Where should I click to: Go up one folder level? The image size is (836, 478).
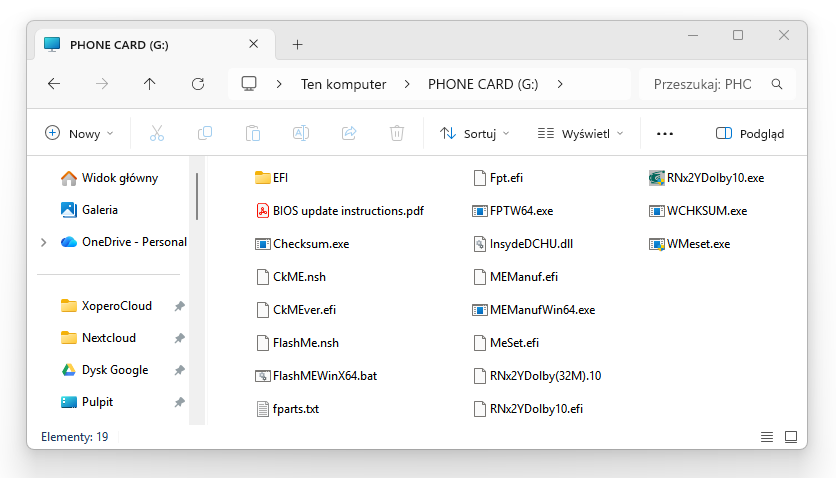coord(150,84)
